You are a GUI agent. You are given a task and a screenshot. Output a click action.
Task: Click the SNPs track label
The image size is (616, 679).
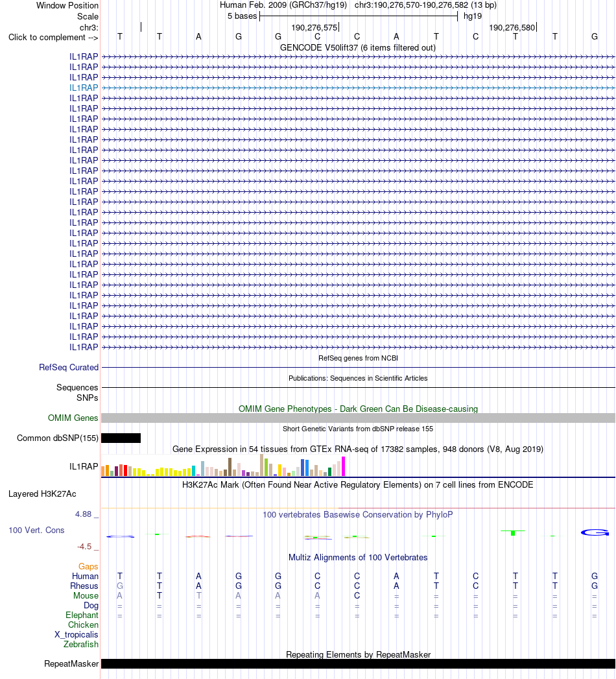(x=88, y=398)
